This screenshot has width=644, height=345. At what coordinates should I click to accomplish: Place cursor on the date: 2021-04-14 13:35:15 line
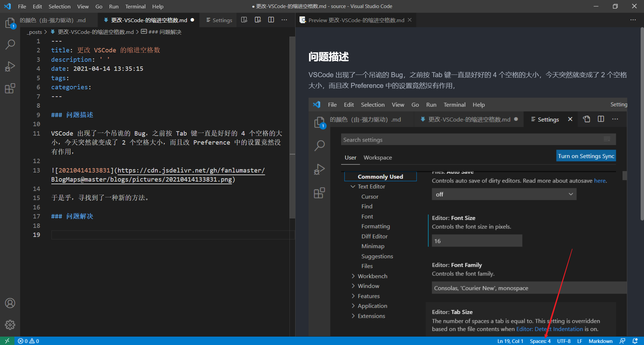point(97,69)
